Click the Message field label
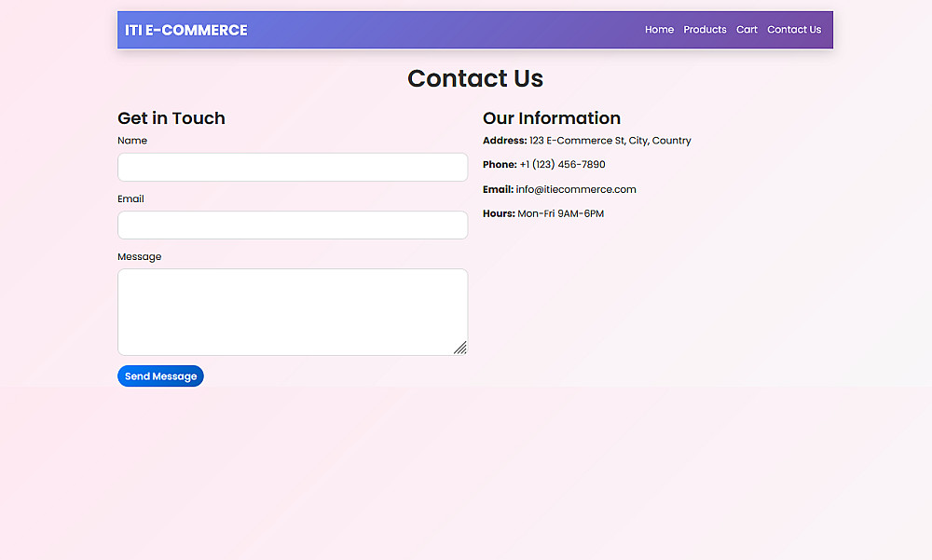932x560 pixels. (140, 257)
